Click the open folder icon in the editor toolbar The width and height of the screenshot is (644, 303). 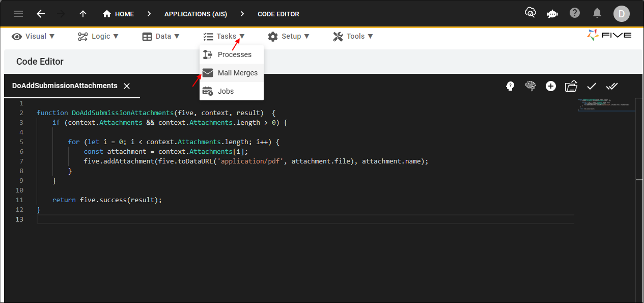[571, 87]
